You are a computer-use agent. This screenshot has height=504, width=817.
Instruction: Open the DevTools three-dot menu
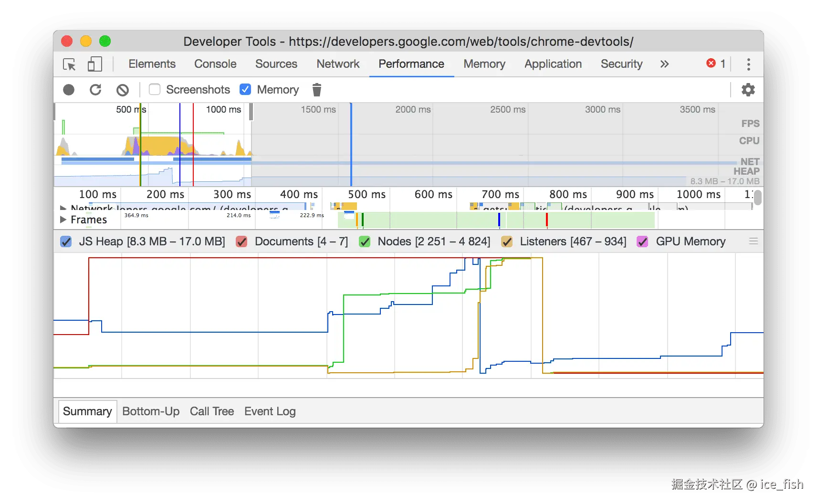[748, 64]
